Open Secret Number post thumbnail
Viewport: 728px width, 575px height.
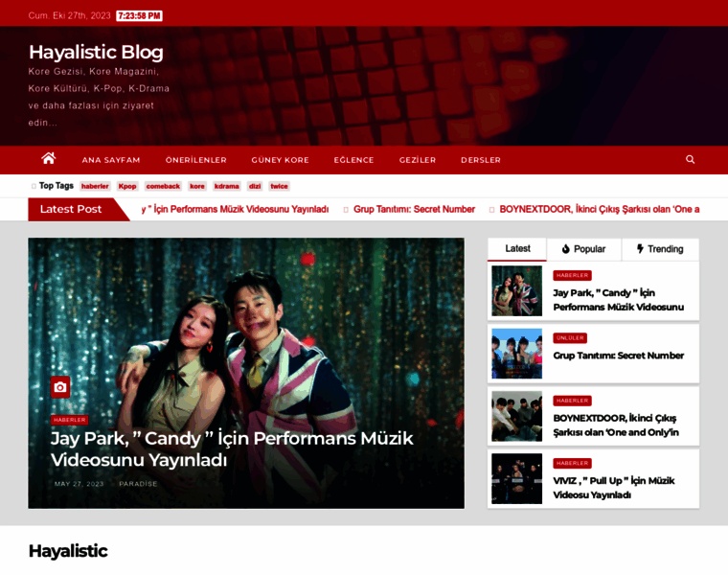[x=516, y=354]
